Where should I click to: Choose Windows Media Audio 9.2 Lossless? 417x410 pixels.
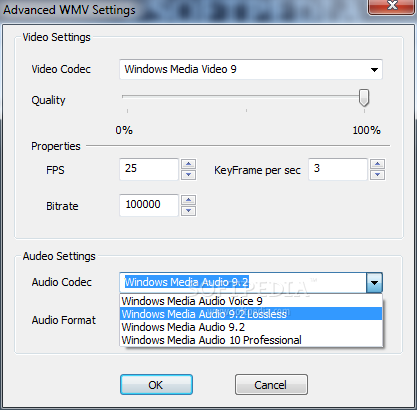point(251,314)
